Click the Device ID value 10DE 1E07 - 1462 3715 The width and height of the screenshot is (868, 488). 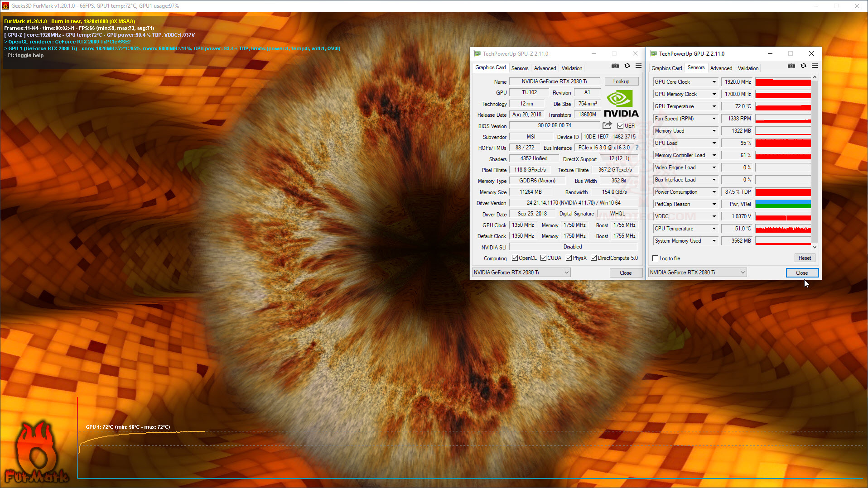[609, 137]
